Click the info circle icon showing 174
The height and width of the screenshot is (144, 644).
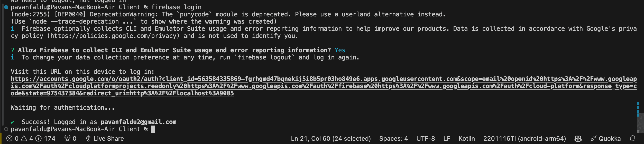pos(39,139)
